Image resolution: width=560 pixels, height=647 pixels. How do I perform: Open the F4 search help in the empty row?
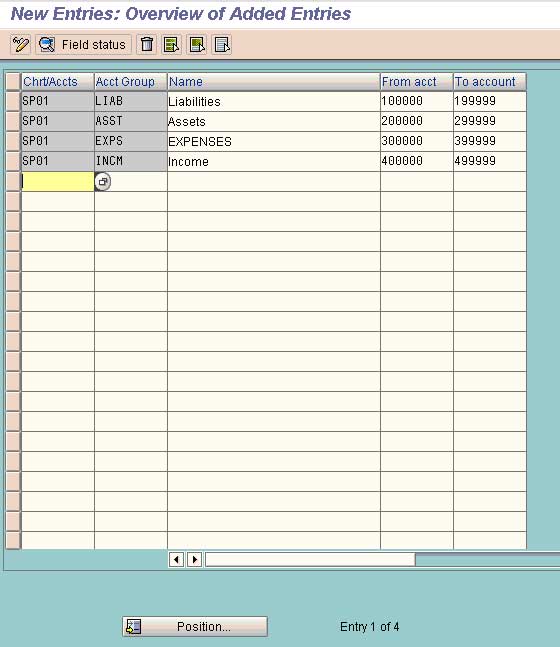tap(103, 182)
